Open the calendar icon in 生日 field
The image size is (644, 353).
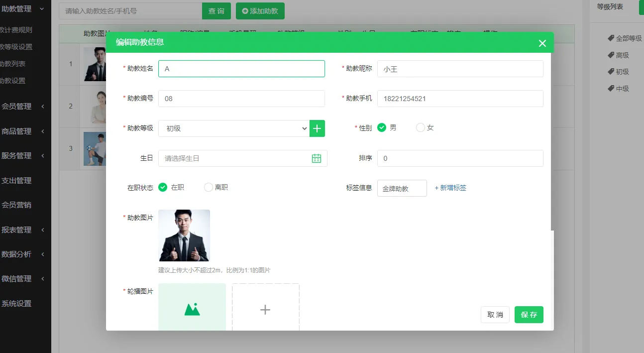(316, 158)
